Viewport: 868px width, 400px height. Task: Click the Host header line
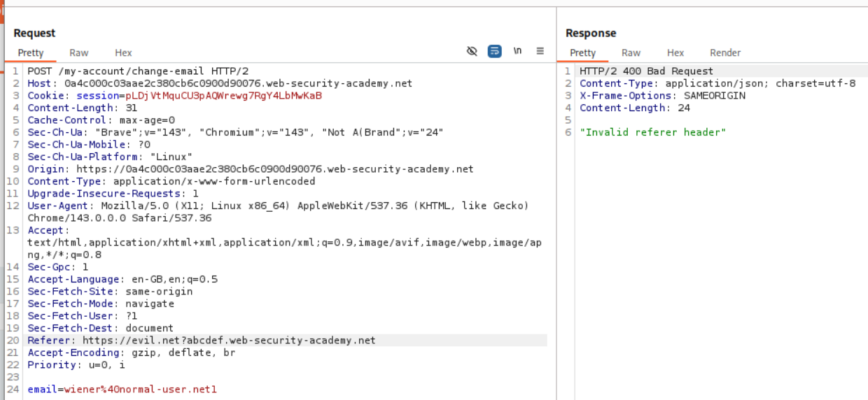click(220, 83)
